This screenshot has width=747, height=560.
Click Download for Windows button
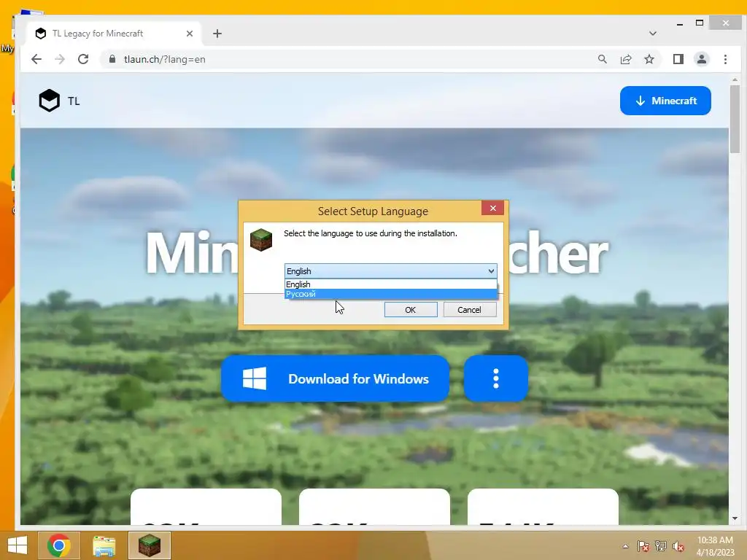336,378
